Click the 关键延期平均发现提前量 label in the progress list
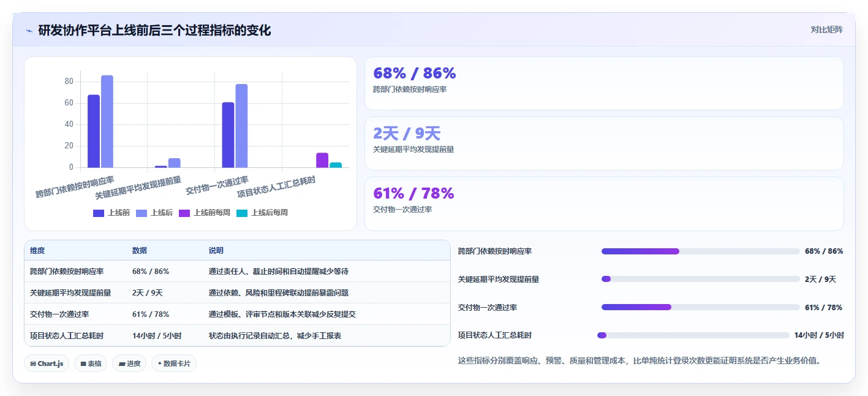This screenshot has width=868, height=396. point(499,280)
